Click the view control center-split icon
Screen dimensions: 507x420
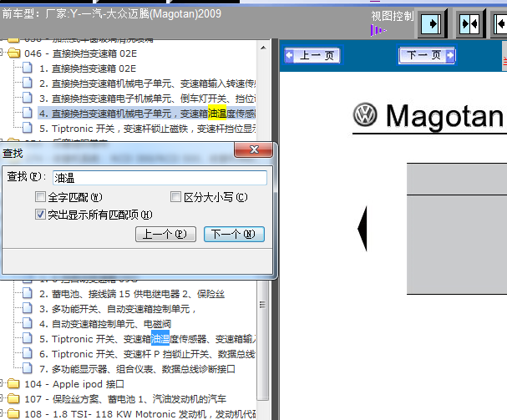[470, 24]
